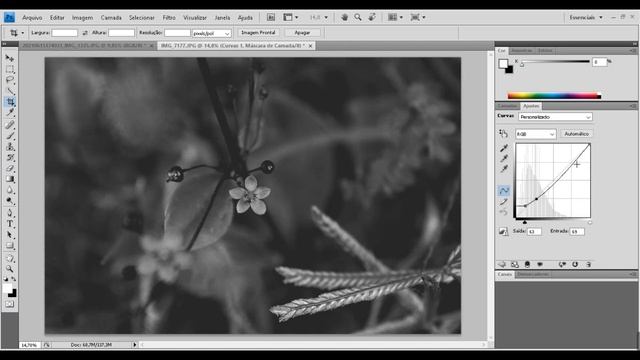Select the Blur tool
The height and width of the screenshot is (360, 640).
click(x=9, y=190)
